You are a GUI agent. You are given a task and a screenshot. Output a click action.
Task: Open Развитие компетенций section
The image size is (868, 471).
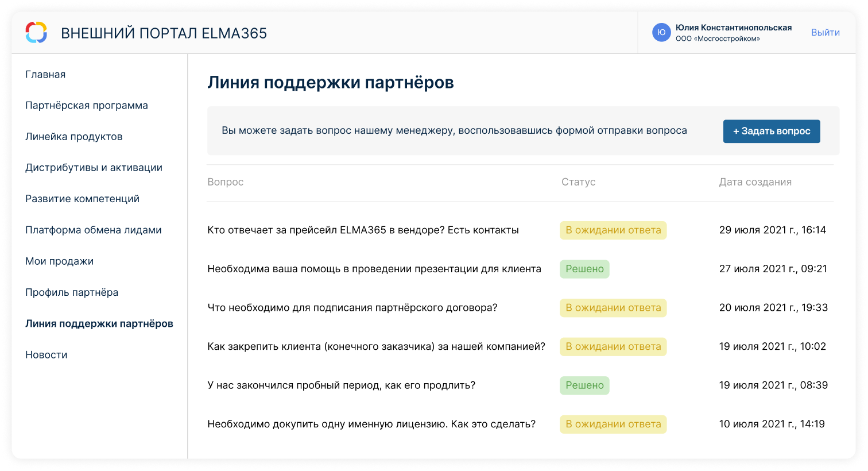point(83,199)
